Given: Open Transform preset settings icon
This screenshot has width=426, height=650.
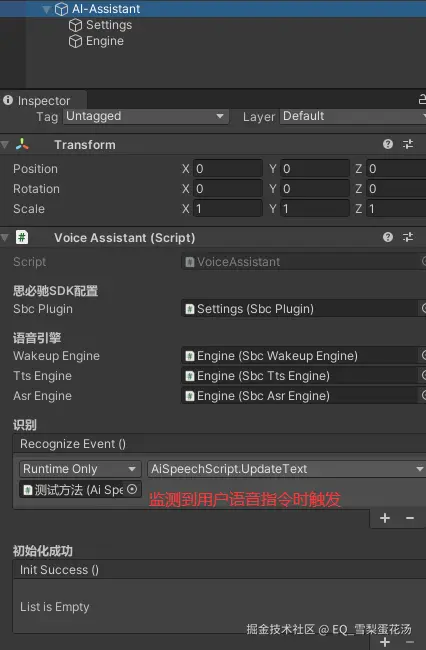Looking at the screenshot, I should pyautogui.click(x=408, y=144).
